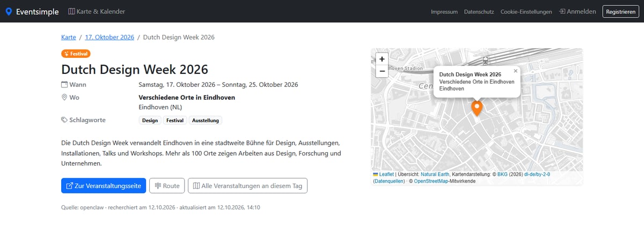Click Zur Veranstaltungsseite button
The image size is (644, 225).
[104, 185]
